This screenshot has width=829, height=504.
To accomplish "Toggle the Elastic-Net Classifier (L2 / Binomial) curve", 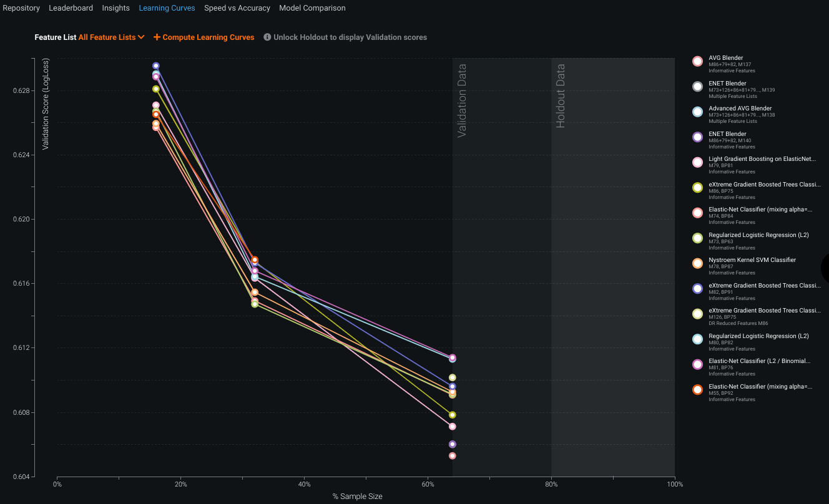I will (x=697, y=364).
